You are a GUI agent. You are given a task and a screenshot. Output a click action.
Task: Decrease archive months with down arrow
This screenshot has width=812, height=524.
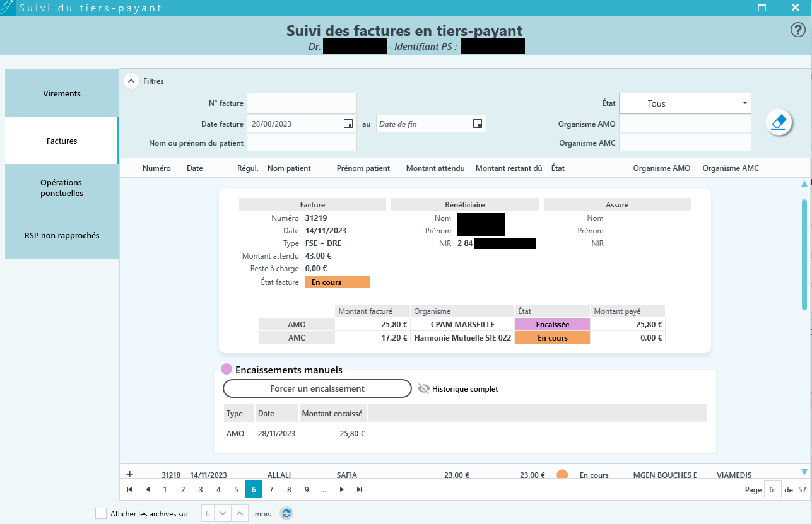pyautogui.click(x=223, y=513)
